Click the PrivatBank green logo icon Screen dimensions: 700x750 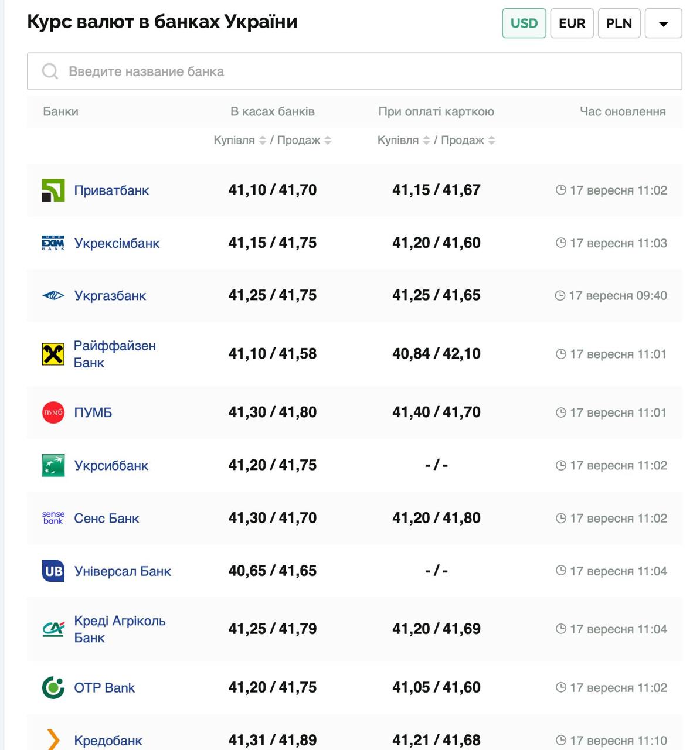pyautogui.click(x=53, y=190)
